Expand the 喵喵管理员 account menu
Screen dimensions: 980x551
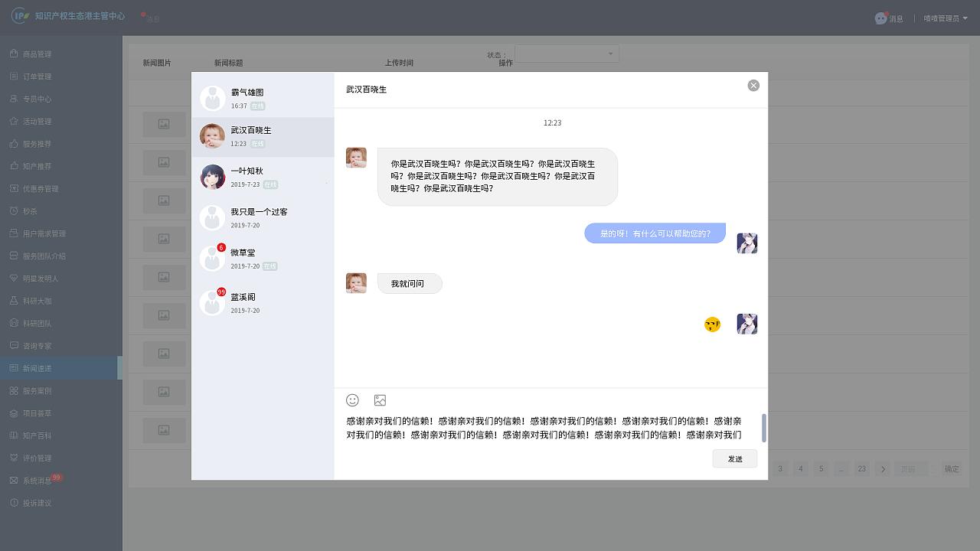coord(946,17)
